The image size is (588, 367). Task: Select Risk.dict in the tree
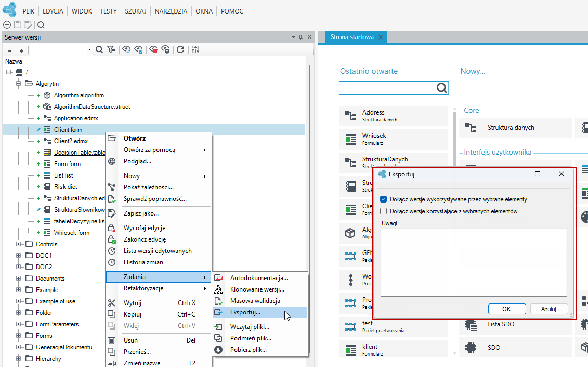pyautogui.click(x=66, y=187)
